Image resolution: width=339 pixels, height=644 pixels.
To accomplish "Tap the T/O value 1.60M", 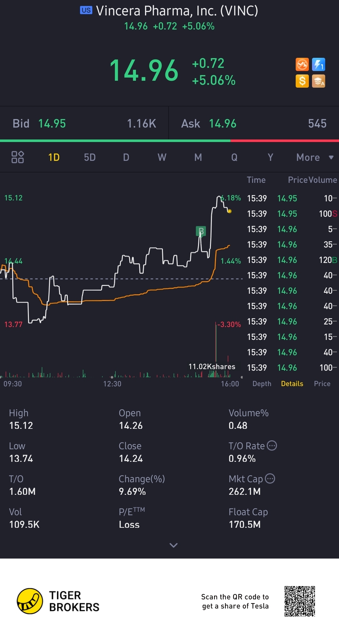I will (x=22, y=491).
